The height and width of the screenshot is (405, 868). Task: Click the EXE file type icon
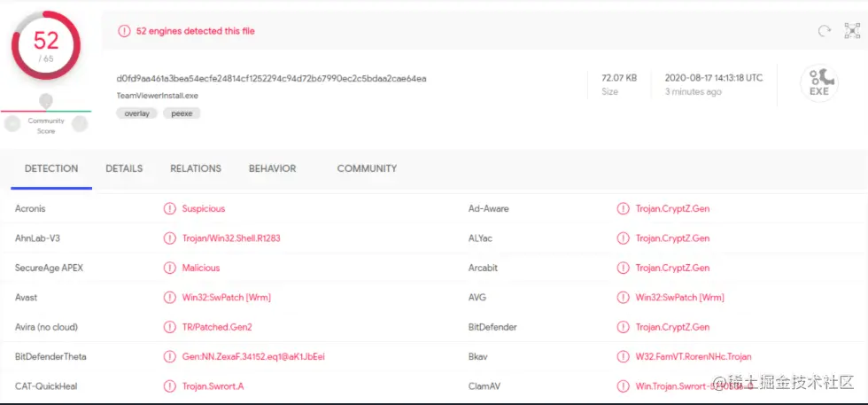818,83
